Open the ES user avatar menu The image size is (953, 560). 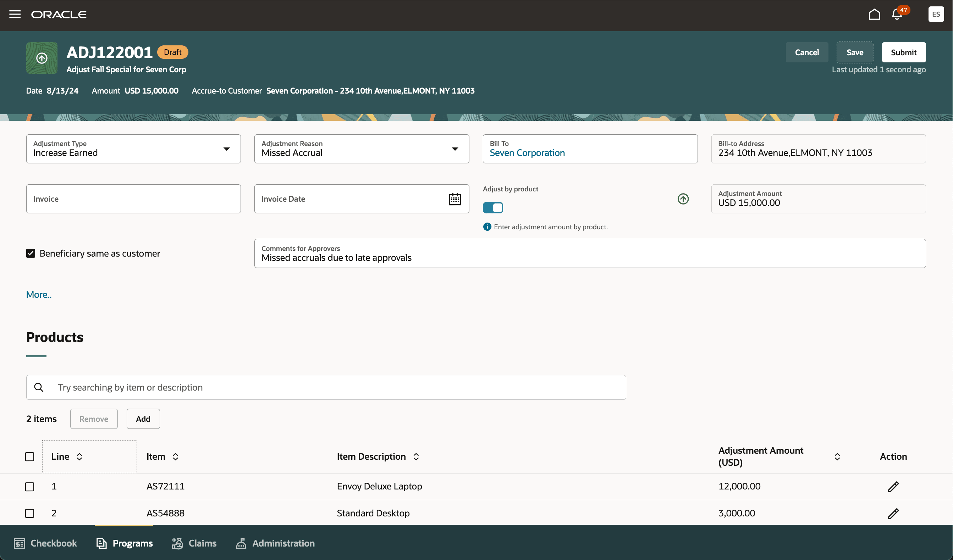936,15
